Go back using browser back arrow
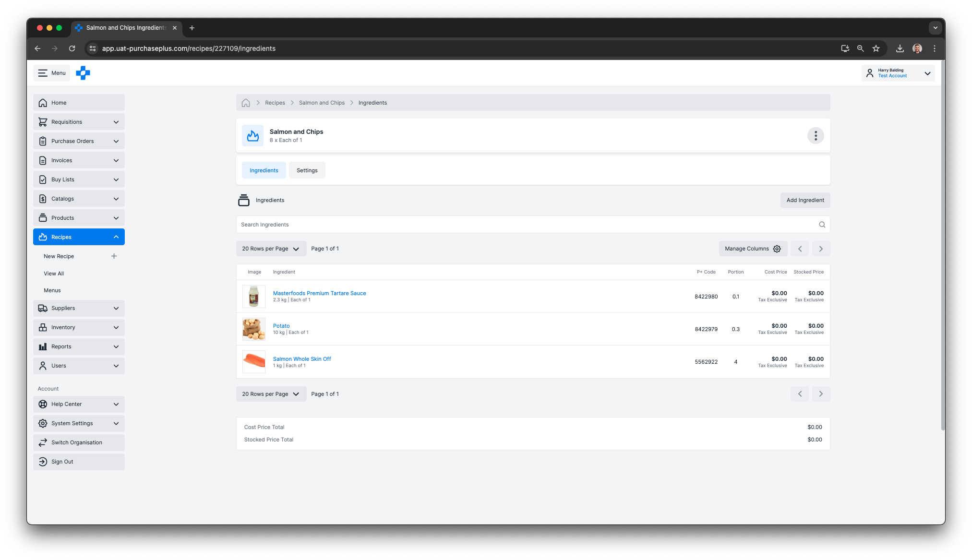The height and width of the screenshot is (560, 972). click(37, 48)
